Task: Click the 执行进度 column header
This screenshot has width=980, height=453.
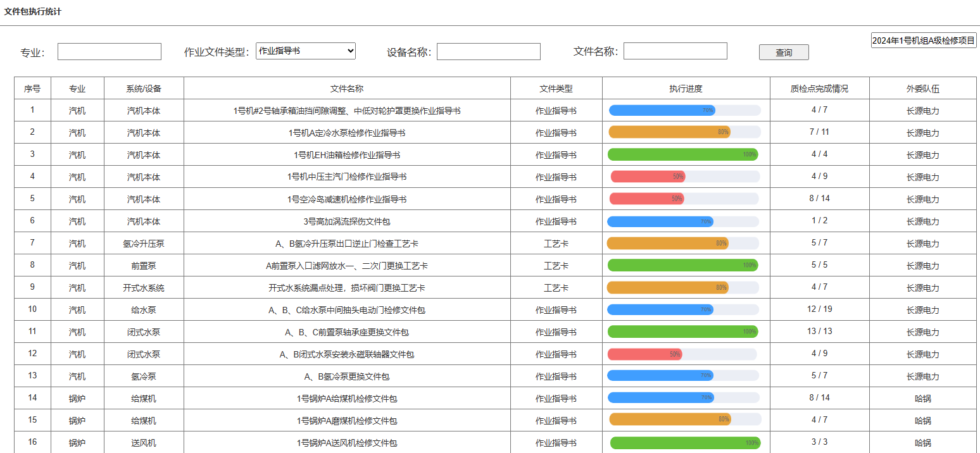Action: [686, 89]
